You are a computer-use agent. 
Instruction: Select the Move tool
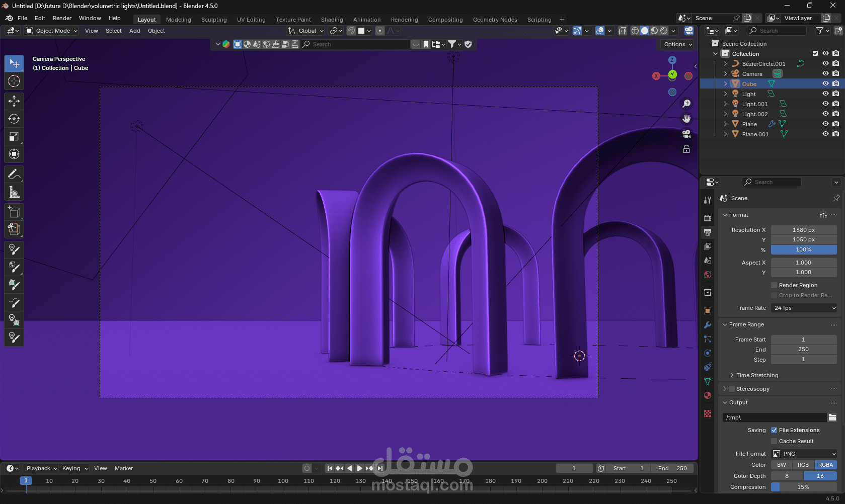[14, 101]
